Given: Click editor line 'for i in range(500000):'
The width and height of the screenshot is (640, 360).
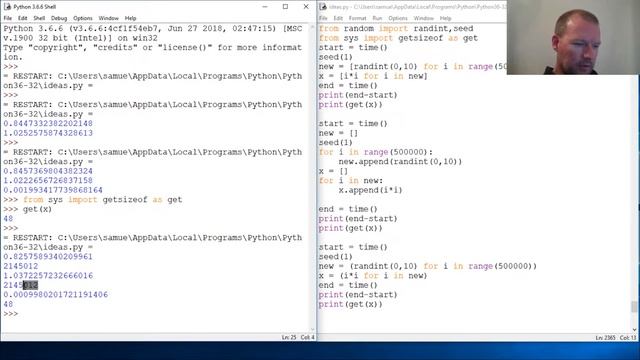Looking at the screenshot, I should (376, 152).
